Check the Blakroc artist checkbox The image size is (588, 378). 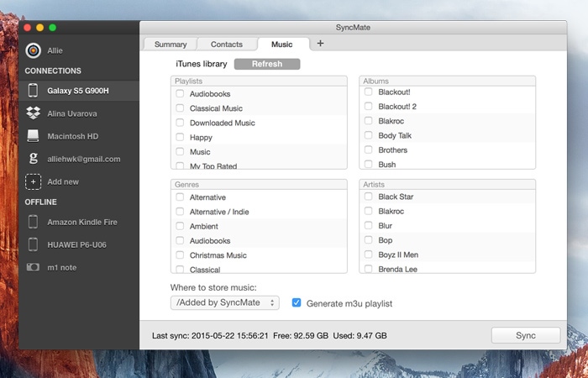tap(369, 211)
